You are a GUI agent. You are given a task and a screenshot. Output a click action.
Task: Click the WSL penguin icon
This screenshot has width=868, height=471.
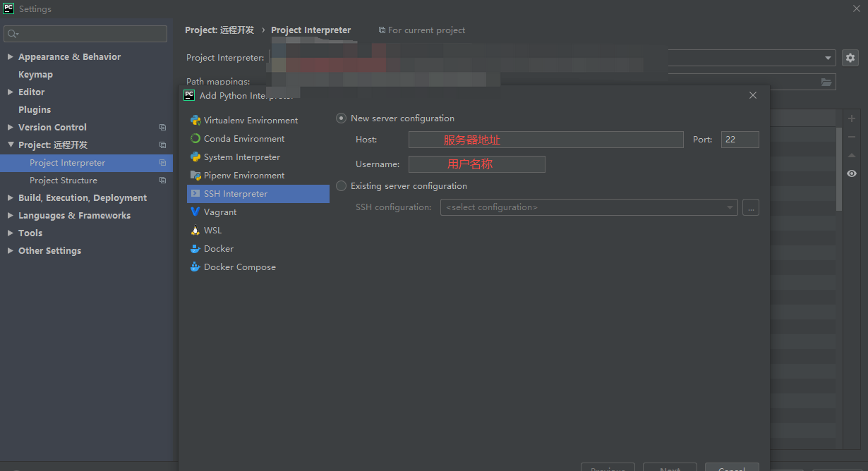coord(195,231)
